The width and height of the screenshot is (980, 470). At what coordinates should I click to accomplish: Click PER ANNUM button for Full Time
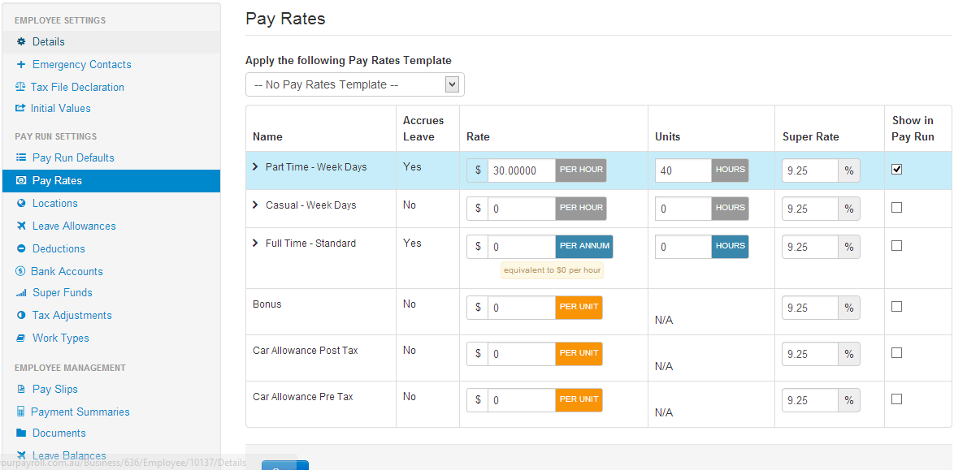click(584, 247)
